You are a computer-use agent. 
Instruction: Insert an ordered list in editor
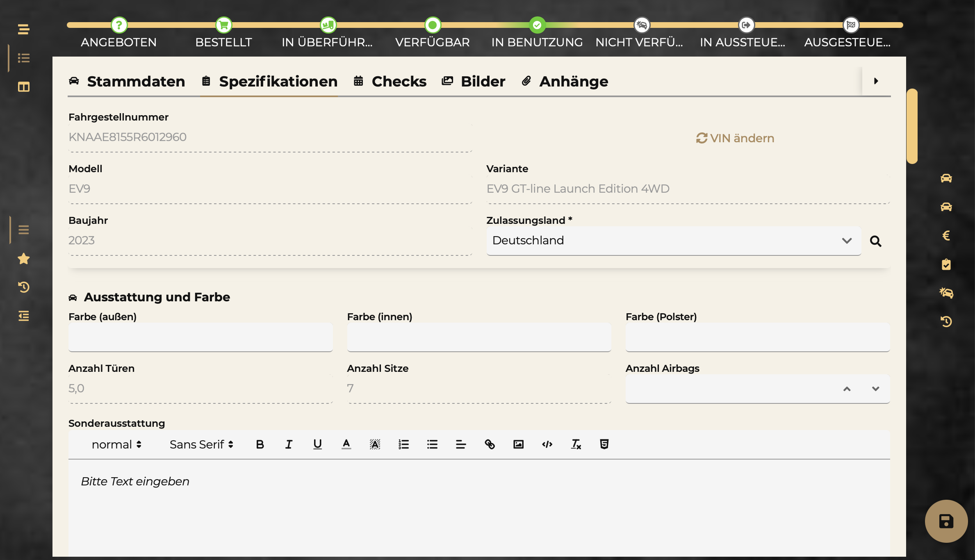[x=403, y=444]
